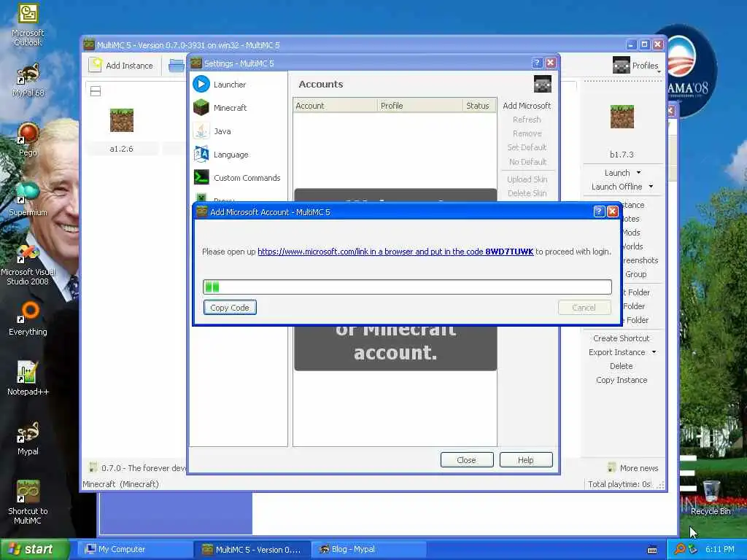Open the Everything desktop shortcut
747x560 pixels.
[28, 319]
